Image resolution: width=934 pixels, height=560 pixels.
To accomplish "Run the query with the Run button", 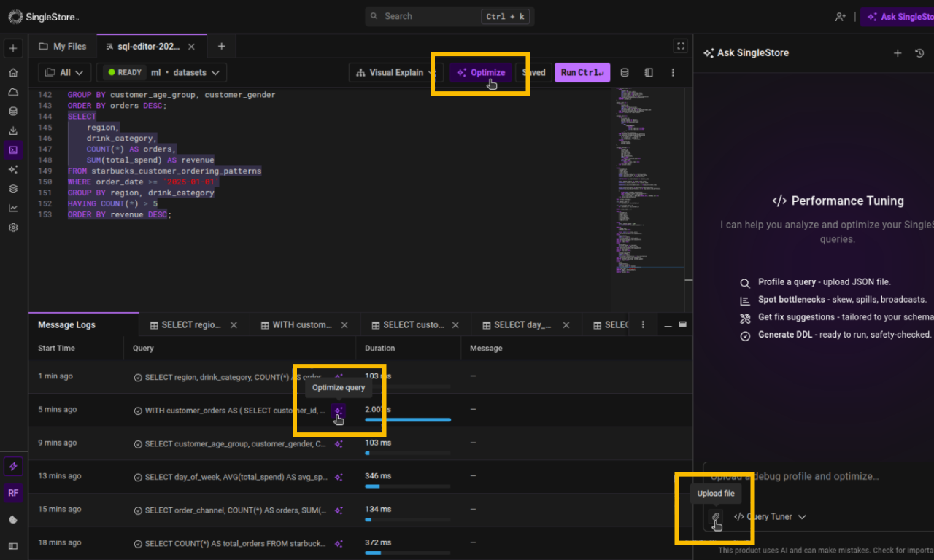I will pyautogui.click(x=582, y=73).
